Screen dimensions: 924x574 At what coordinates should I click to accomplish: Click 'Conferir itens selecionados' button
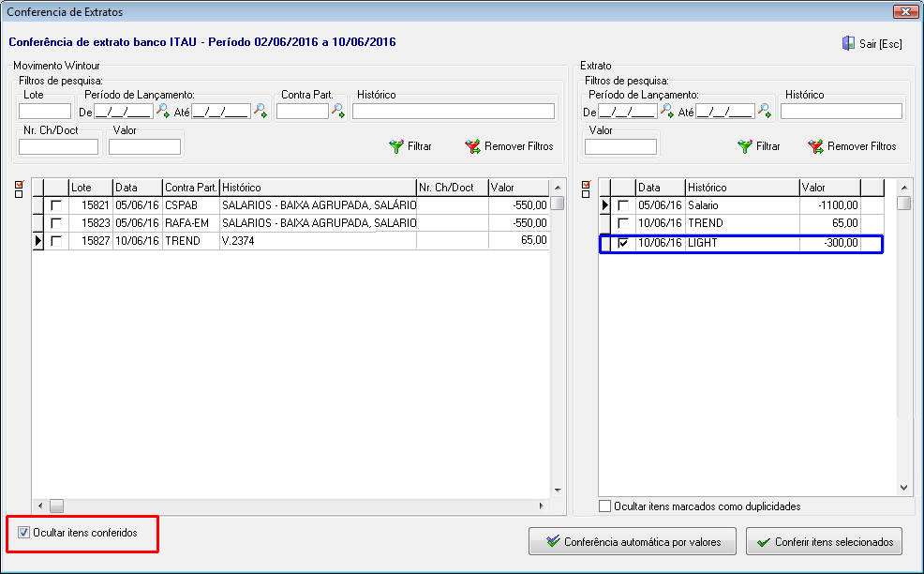[x=825, y=541]
